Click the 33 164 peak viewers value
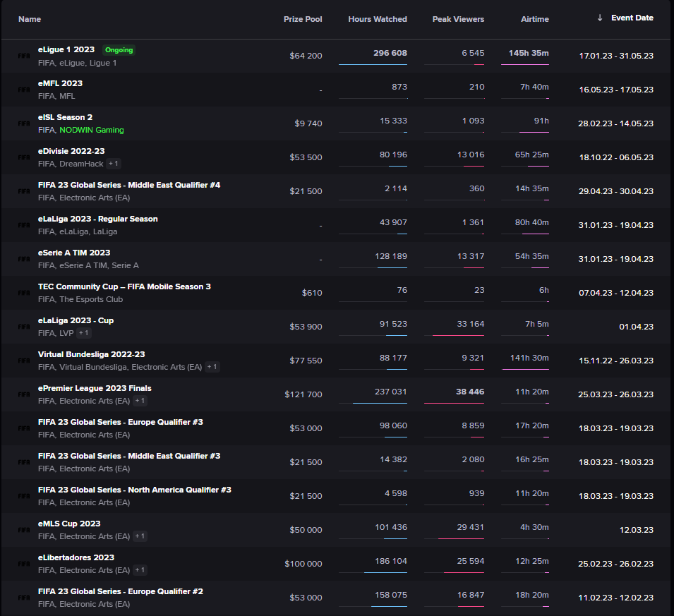The image size is (674, 616). [470, 324]
